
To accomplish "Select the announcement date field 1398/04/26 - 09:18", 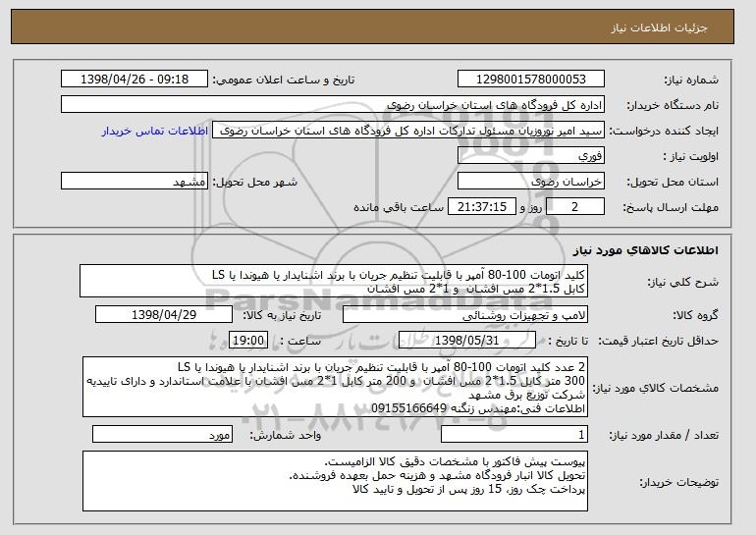I will [x=135, y=80].
